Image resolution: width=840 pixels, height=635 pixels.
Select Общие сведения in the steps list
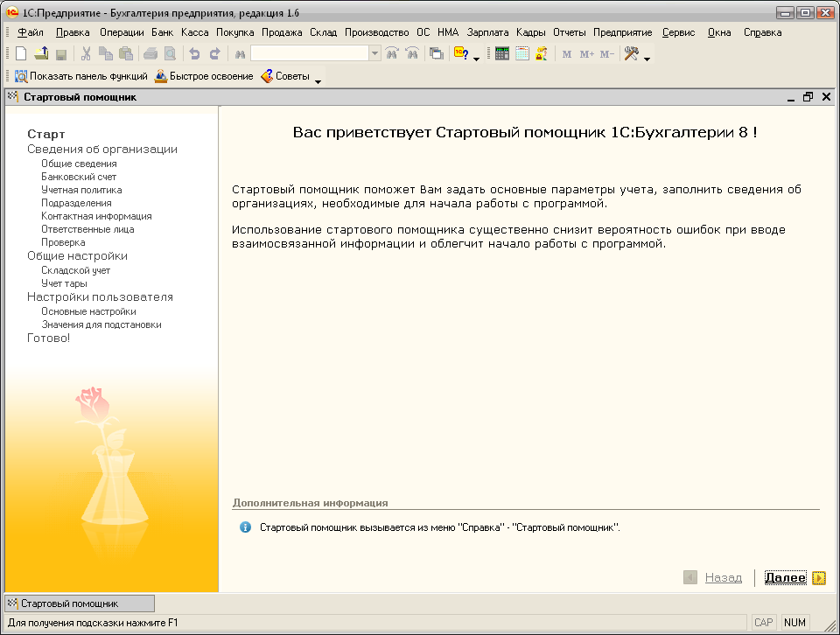[x=79, y=164]
